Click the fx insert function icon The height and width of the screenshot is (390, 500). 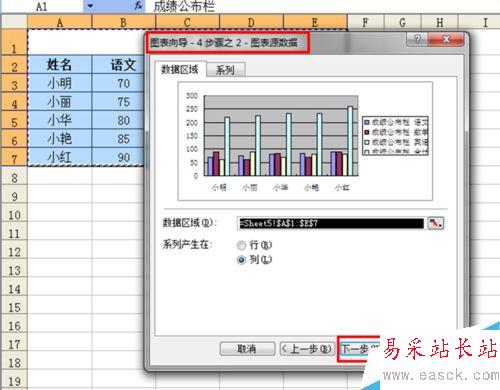point(138,5)
